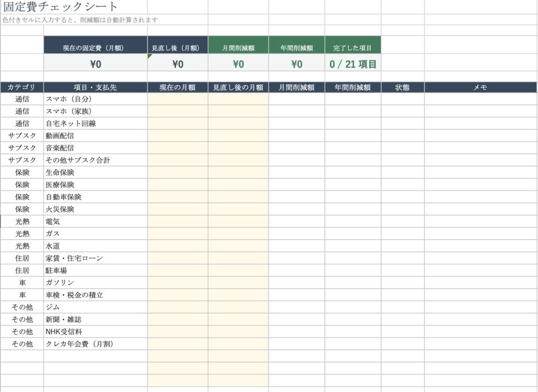Select the 電気 item cell

tap(96, 221)
